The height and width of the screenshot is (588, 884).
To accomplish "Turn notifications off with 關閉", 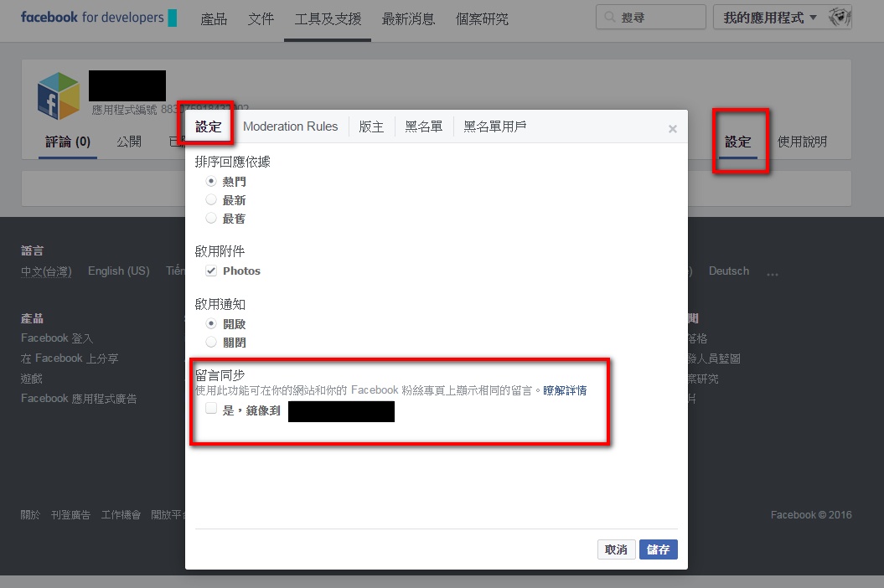I will 211,343.
